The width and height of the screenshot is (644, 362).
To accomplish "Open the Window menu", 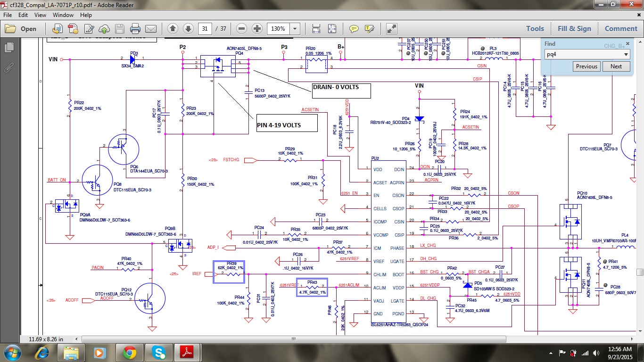I will 63,15.
